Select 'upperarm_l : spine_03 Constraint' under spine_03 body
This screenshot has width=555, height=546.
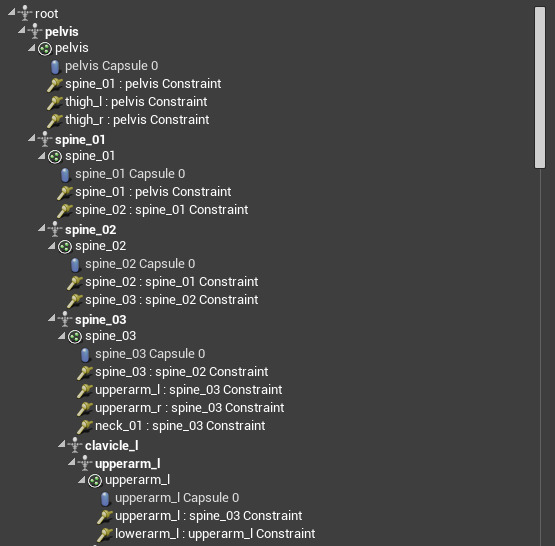click(x=189, y=390)
